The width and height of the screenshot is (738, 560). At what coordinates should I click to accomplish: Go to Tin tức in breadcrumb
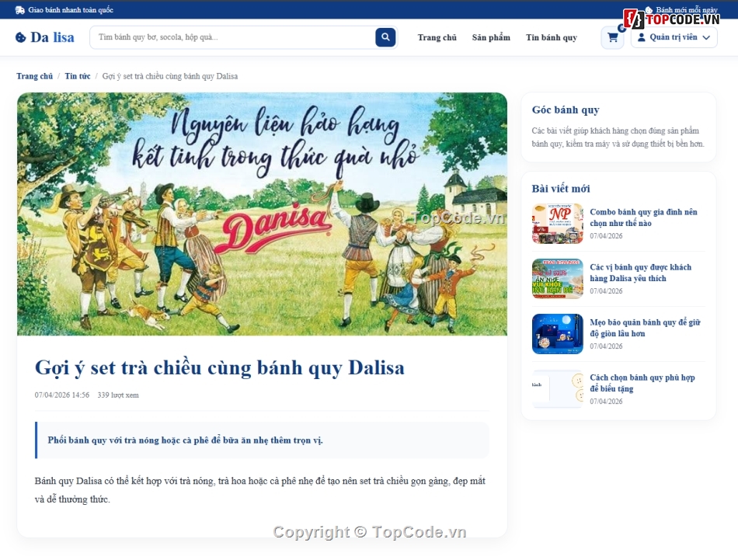click(78, 76)
